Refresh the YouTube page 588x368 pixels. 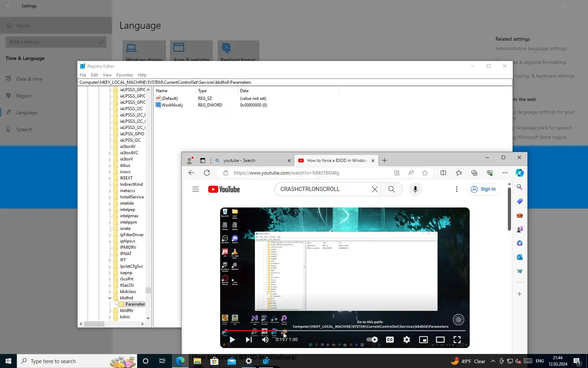pyautogui.click(x=207, y=173)
